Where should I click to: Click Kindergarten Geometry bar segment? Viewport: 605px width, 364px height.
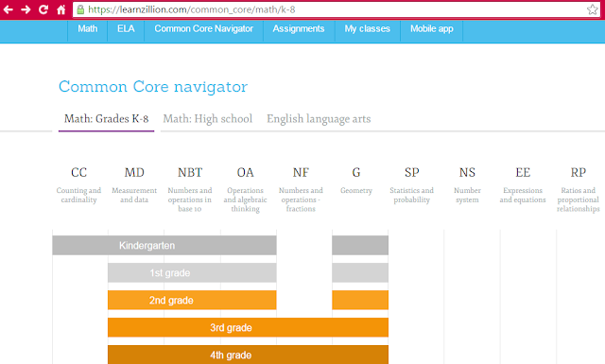pyautogui.click(x=360, y=246)
